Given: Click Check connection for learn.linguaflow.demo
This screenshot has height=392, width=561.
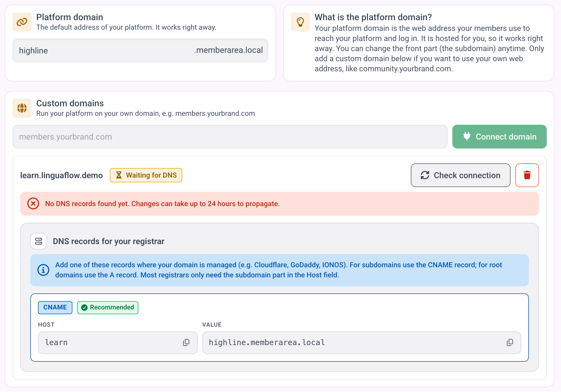Looking at the screenshot, I should [x=461, y=175].
